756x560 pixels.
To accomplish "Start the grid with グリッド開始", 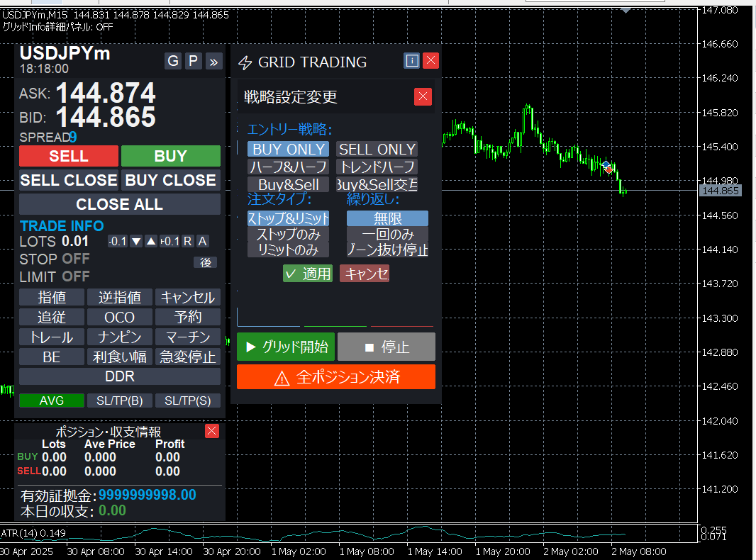I will (286, 347).
